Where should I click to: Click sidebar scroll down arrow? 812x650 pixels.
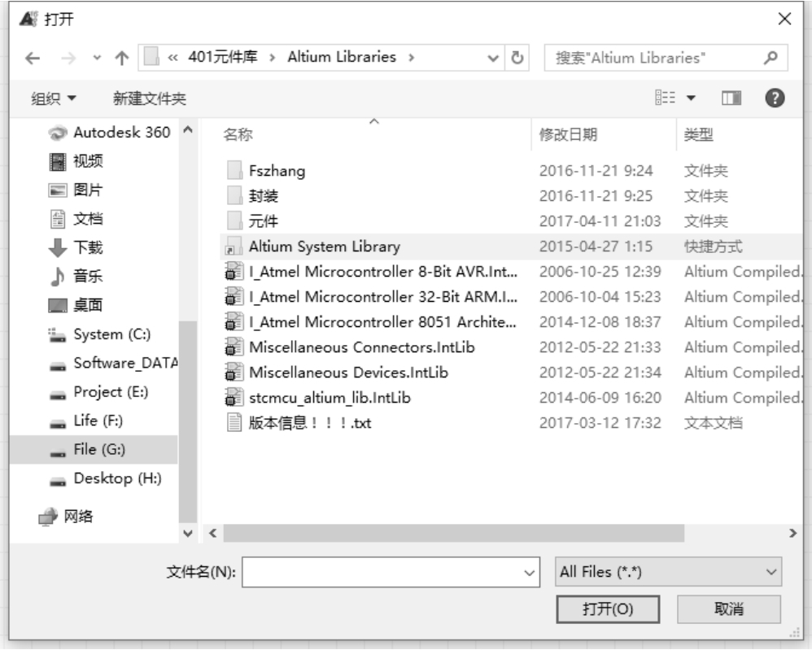pos(188,533)
